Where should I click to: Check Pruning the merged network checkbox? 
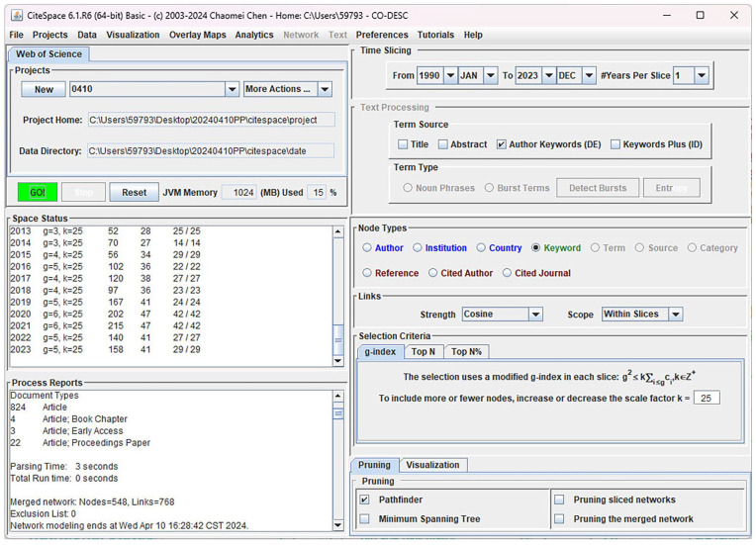[x=559, y=519]
